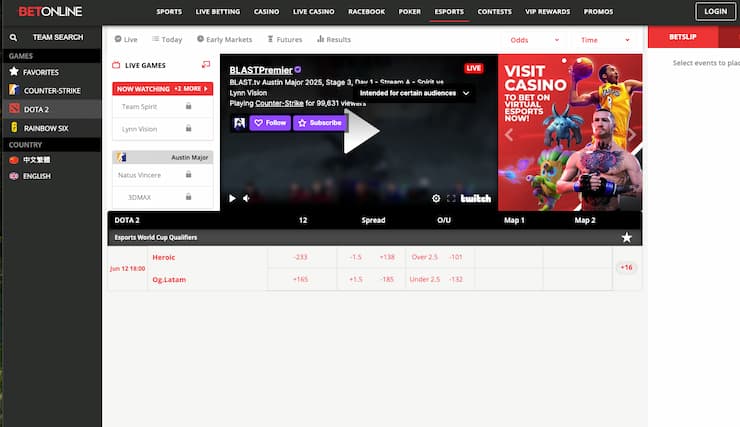Image resolution: width=740 pixels, height=427 pixels.
Task: Play stream with small play button
Action: 232,199
